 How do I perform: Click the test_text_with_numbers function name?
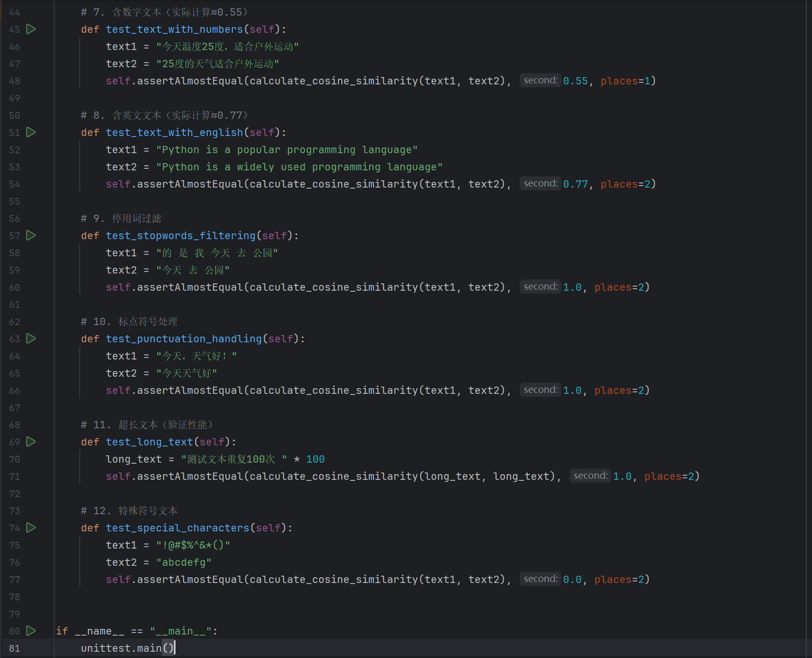point(174,30)
